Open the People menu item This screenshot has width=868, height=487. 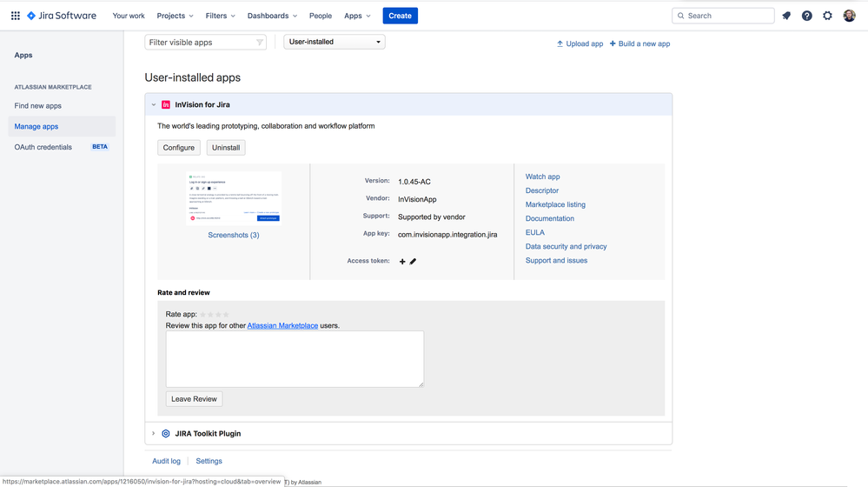tap(321, 16)
